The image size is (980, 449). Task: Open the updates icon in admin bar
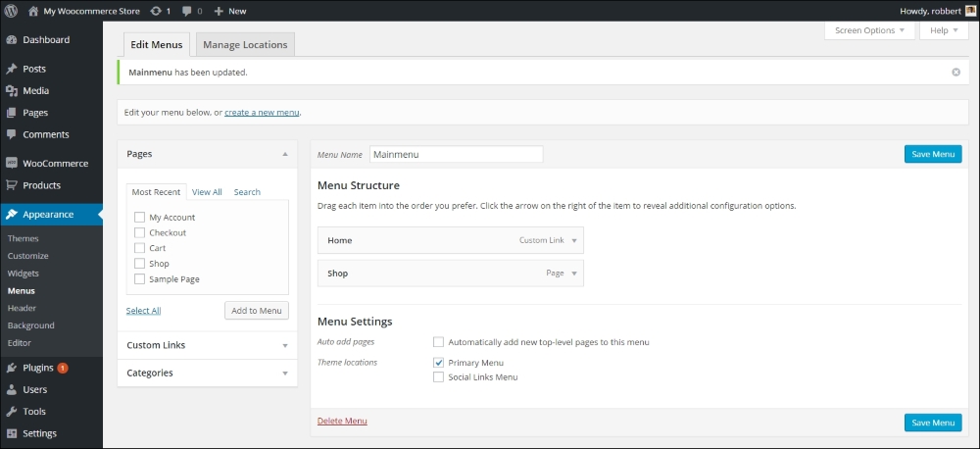tap(156, 11)
